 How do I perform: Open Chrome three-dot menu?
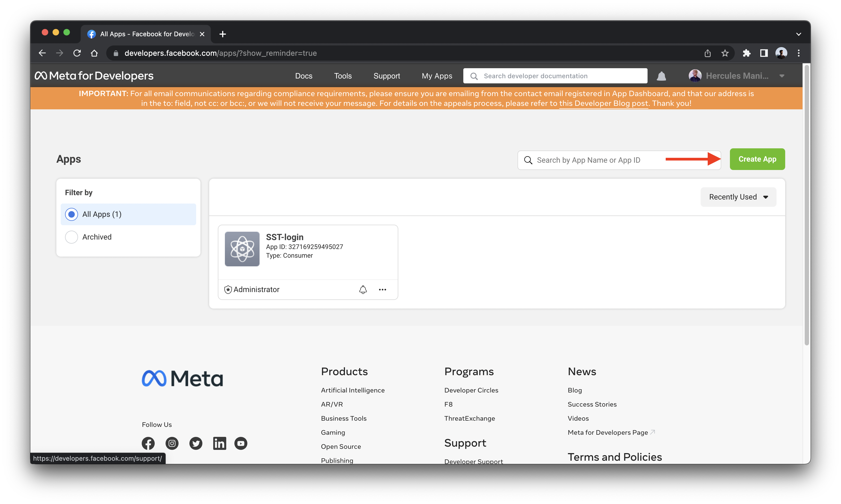798,53
